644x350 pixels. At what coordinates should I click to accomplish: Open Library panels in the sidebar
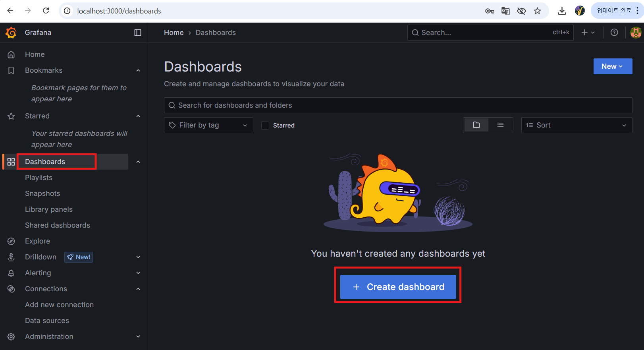pos(49,209)
